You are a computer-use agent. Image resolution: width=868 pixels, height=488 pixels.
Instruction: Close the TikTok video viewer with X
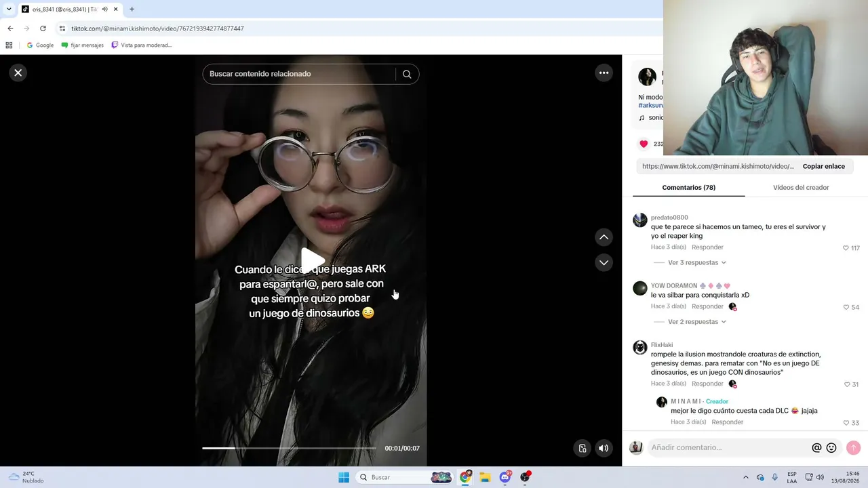[18, 73]
